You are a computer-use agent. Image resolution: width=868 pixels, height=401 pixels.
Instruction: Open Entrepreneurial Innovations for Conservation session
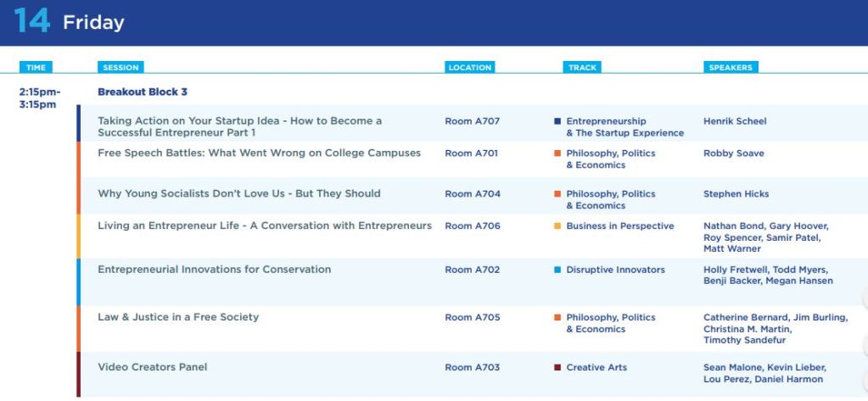click(x=214, y=270)
